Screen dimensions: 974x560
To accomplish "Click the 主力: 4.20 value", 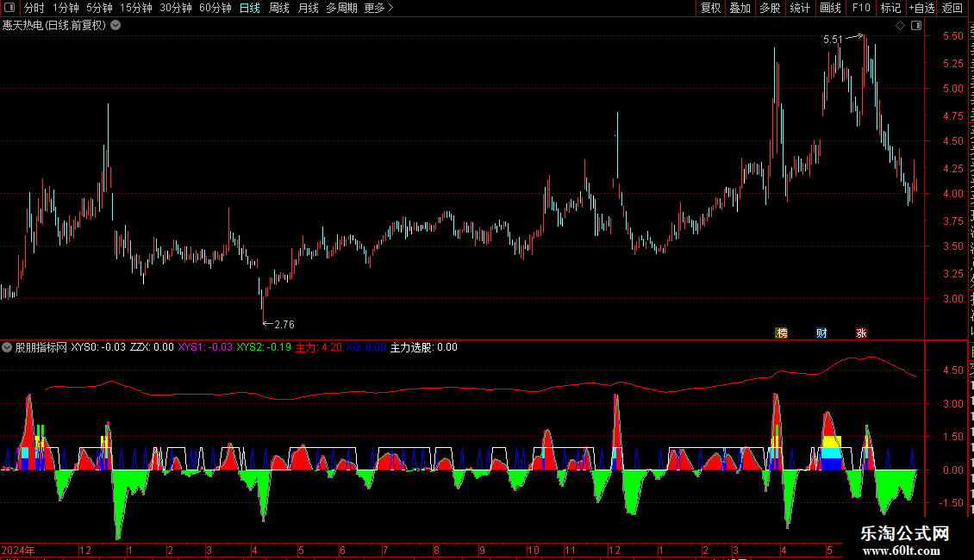I will [318, 347].
